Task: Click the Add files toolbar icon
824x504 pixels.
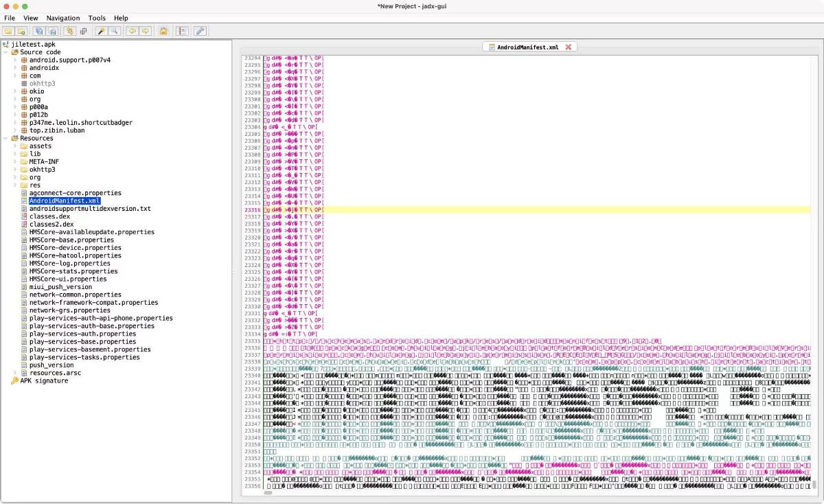Action: 21,31
